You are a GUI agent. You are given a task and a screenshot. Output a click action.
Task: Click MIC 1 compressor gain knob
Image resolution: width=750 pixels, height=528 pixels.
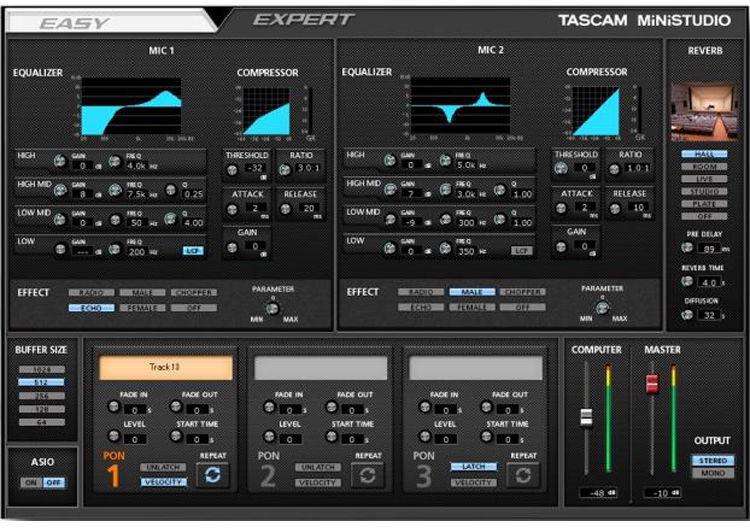[232, 247]
